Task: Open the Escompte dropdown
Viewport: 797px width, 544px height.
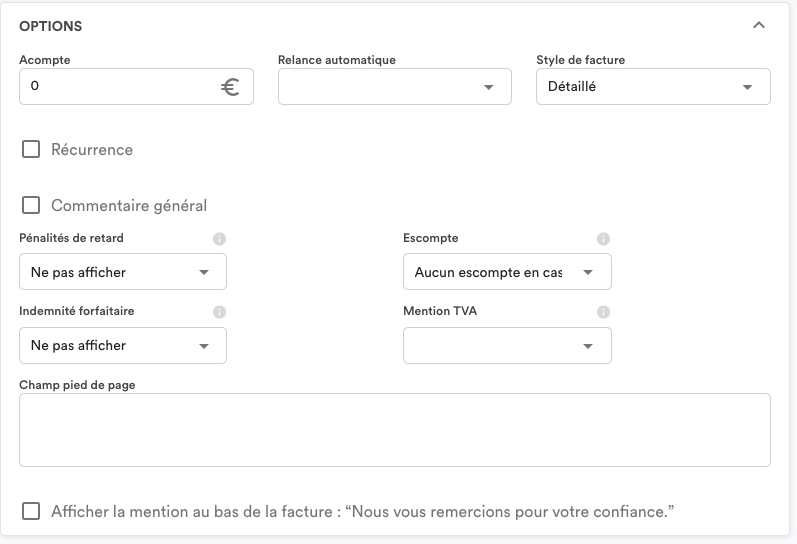Action: point(507,272)
